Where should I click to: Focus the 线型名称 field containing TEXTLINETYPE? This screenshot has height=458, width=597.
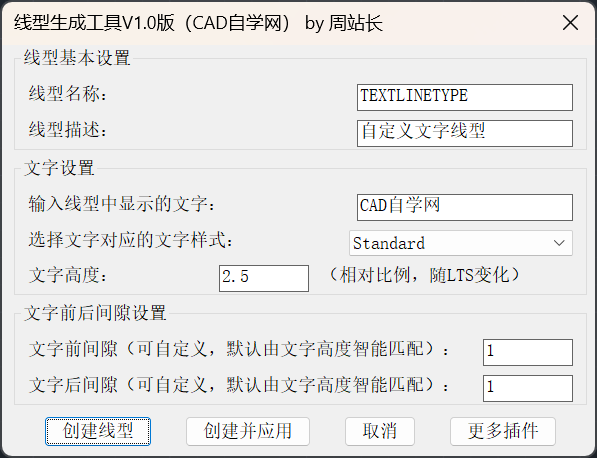(x=465, y=97)
